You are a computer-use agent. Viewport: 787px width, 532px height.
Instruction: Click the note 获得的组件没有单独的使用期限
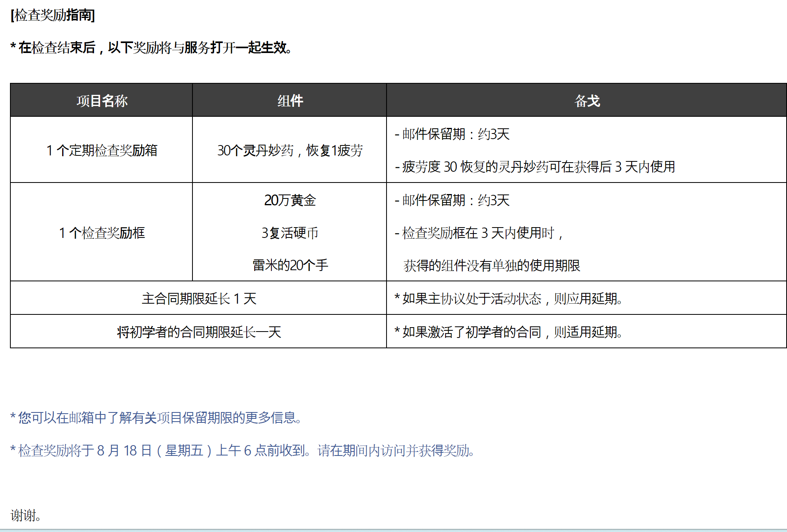[491, 265]
